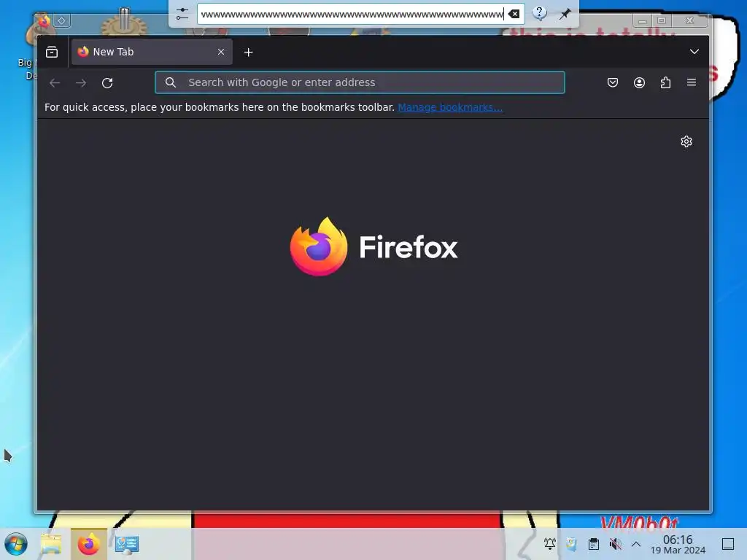
Task: Show desktop using taskbar corner button
Action: [x=728, y=543]
